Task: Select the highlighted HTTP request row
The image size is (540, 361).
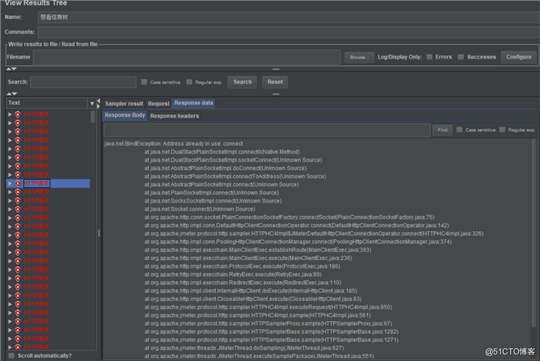Action: point(48,183)
